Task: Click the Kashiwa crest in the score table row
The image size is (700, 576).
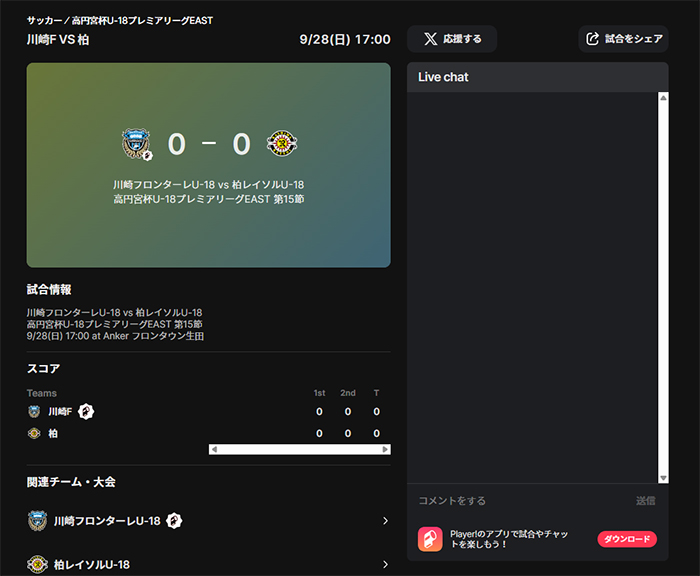Action: tap(34, 433)
